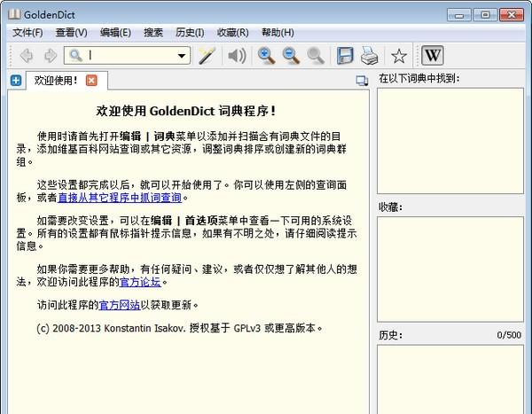Go back with the left arrow icon

point(26,55)
